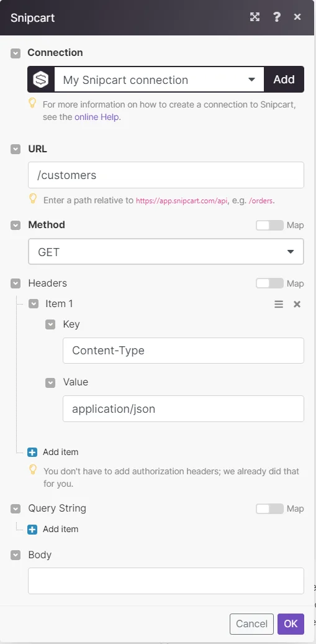
Task: Click the plus icon under Query String
Action: (x=32, y=529)
